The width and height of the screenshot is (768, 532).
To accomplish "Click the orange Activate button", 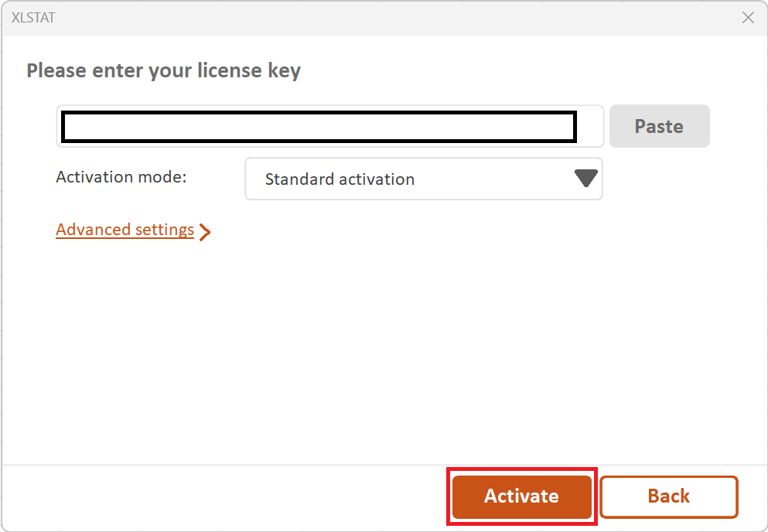I will click(521, 496).
